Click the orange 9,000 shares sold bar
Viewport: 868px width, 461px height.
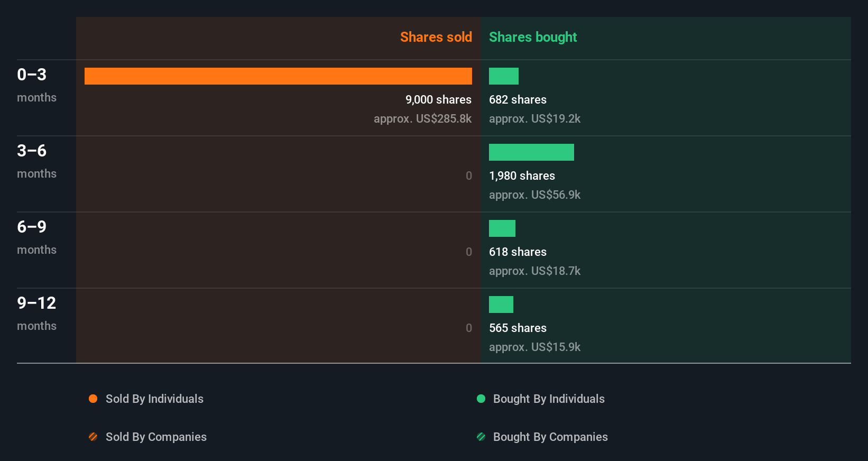278,76
